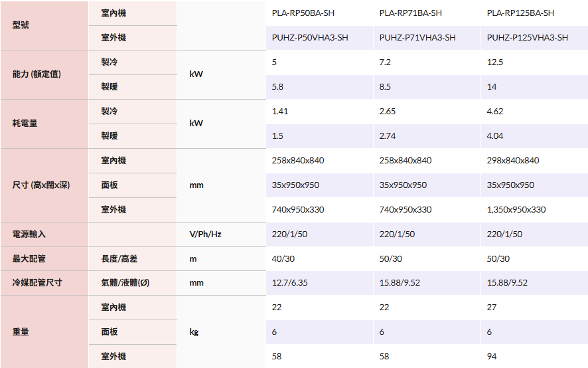Click the kW unit in the 耗電量 row
This screenshot has width=588, height=368.
[196, 124]
